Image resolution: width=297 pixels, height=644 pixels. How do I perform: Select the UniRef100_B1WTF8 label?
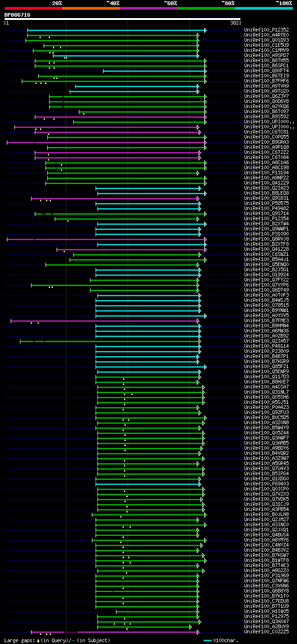[266, 560]
